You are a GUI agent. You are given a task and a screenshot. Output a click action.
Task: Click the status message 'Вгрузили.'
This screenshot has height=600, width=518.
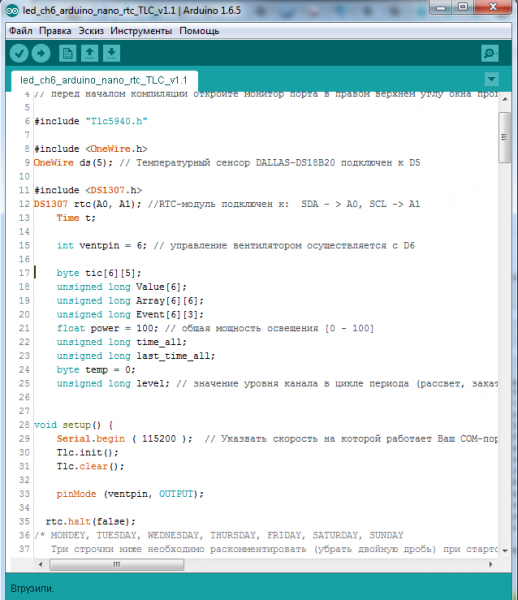[x=32, y=588]
